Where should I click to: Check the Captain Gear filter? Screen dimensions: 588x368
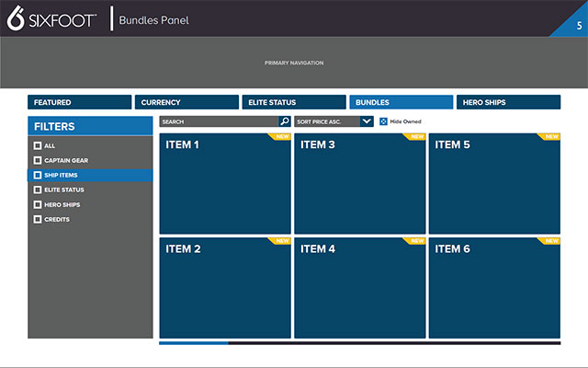(37, 160)
